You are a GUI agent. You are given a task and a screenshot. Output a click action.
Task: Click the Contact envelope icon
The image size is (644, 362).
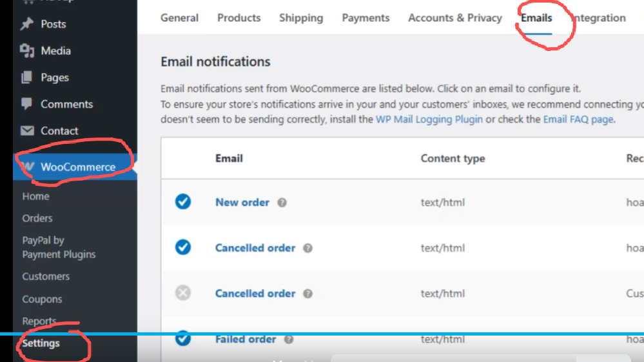click(x=27, y=130)
